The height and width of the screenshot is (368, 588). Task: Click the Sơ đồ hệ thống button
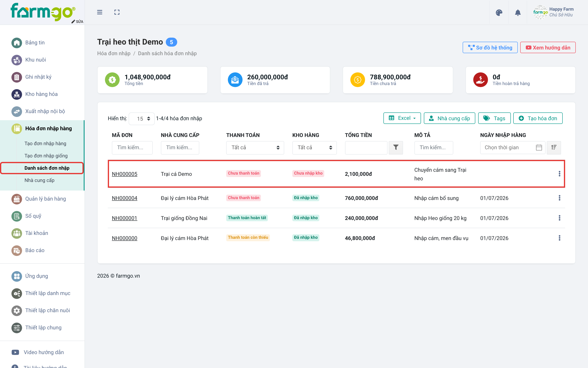[x=490, y=48]
